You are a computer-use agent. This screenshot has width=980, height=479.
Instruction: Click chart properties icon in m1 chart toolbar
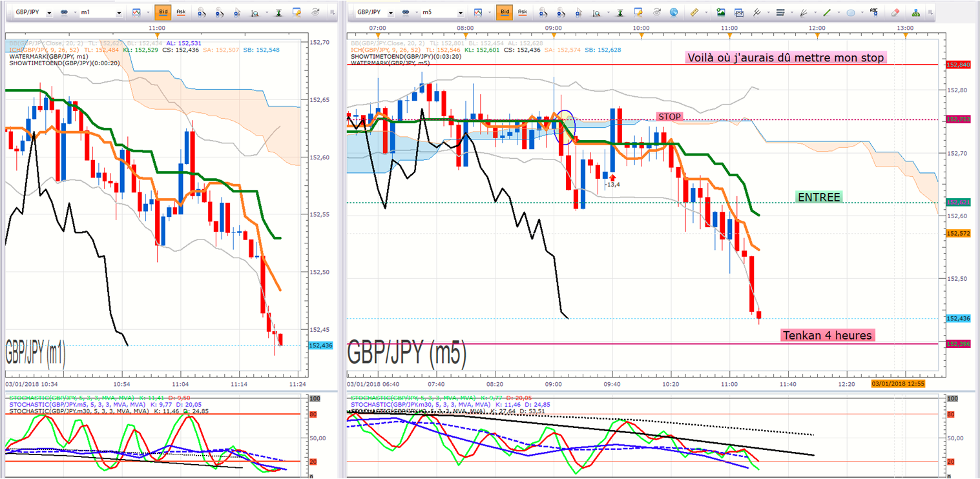[297, 12]
